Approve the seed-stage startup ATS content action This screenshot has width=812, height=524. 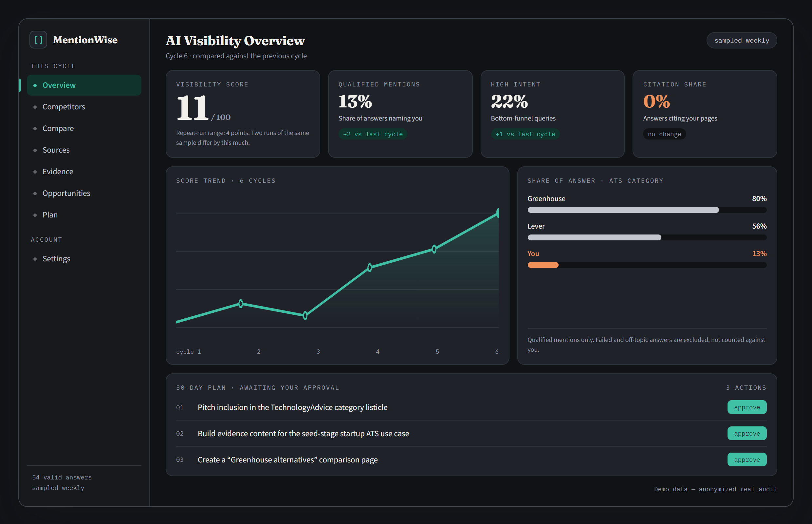(x=747, y=434)
